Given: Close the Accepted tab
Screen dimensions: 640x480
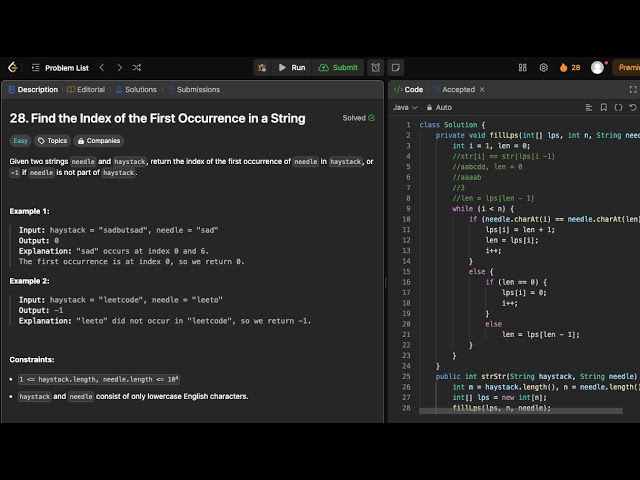Looking at the screenshot, I should (x=482, y=90).
